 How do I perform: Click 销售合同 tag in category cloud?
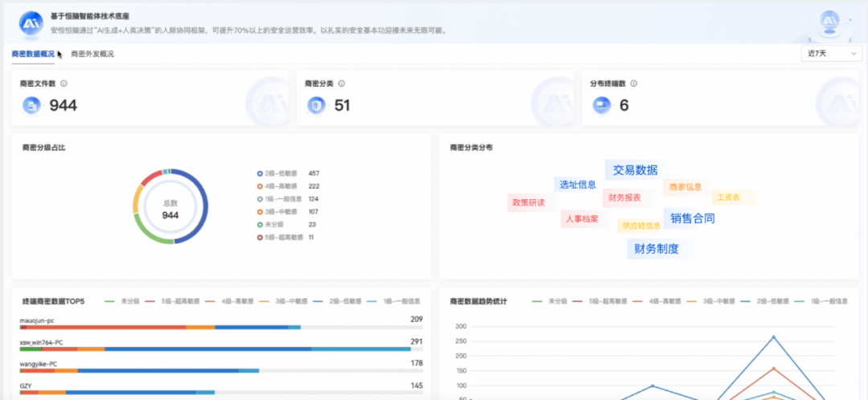692,218
